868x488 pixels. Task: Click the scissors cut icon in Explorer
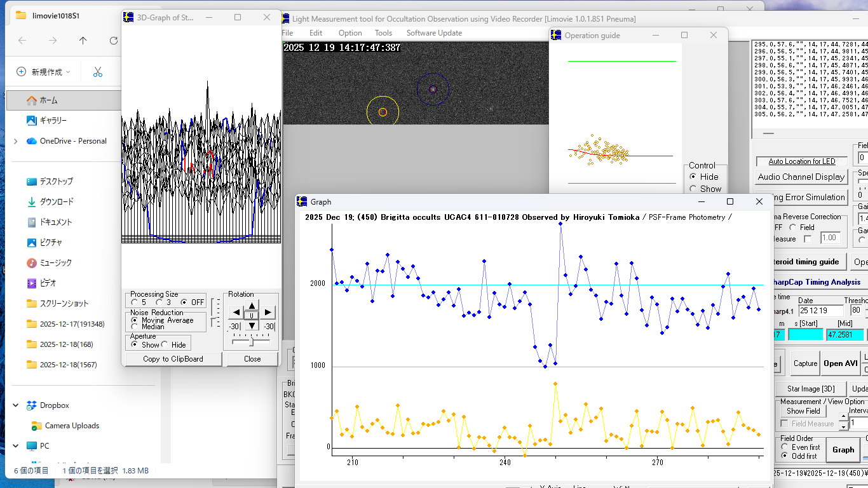97,72
